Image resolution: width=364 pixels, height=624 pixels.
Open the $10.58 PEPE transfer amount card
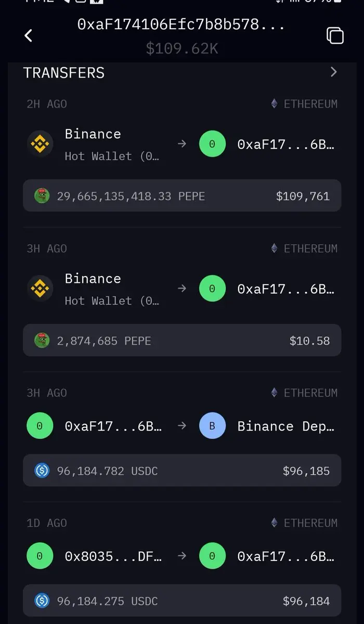point(182,341)
